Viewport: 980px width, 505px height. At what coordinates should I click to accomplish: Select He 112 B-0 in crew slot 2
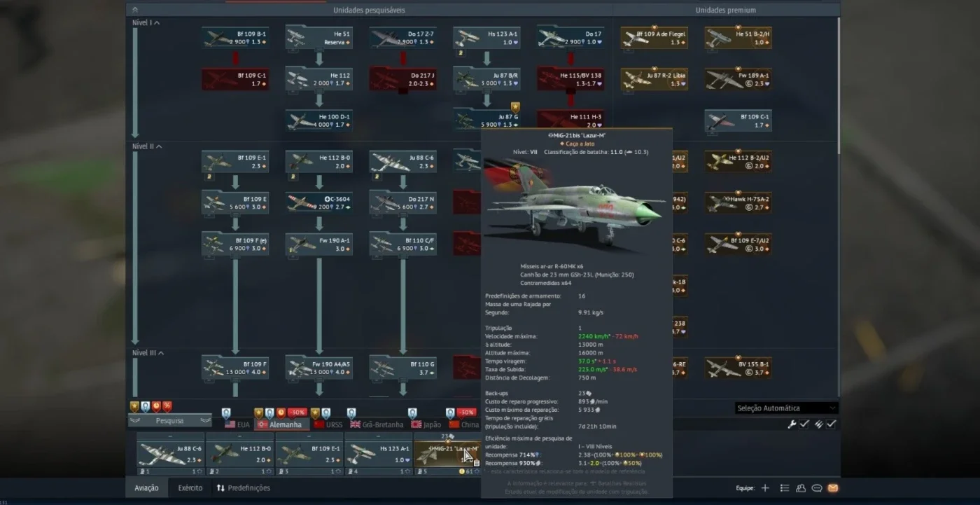[x=239, y=454]
